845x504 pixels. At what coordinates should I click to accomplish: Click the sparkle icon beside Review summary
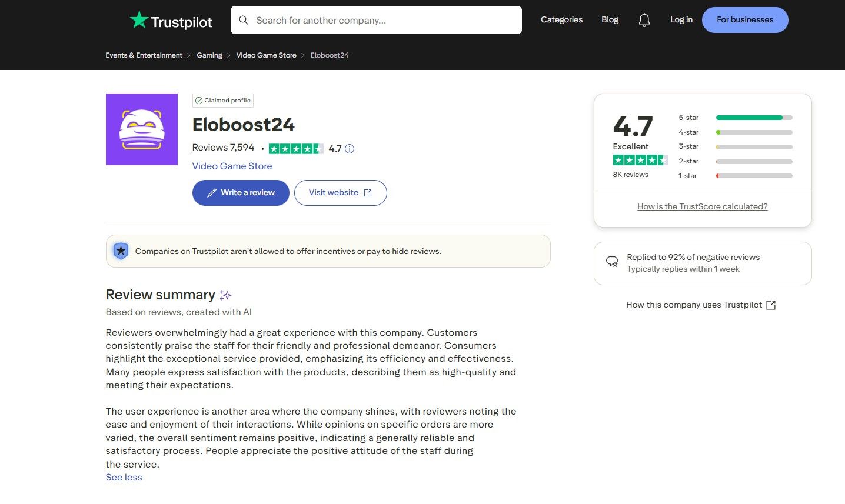click(225, 294)
